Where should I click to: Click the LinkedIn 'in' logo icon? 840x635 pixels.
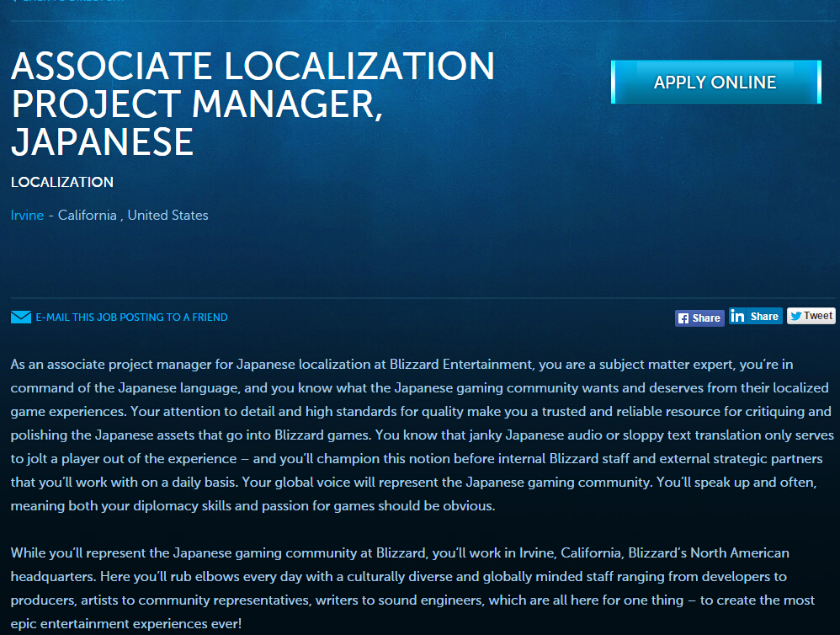pos(738,317)
